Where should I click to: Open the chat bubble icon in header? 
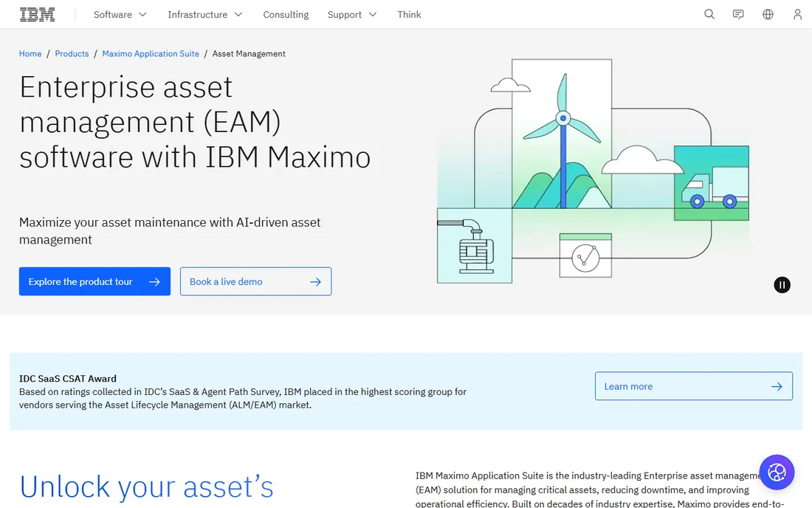(738, 15)
